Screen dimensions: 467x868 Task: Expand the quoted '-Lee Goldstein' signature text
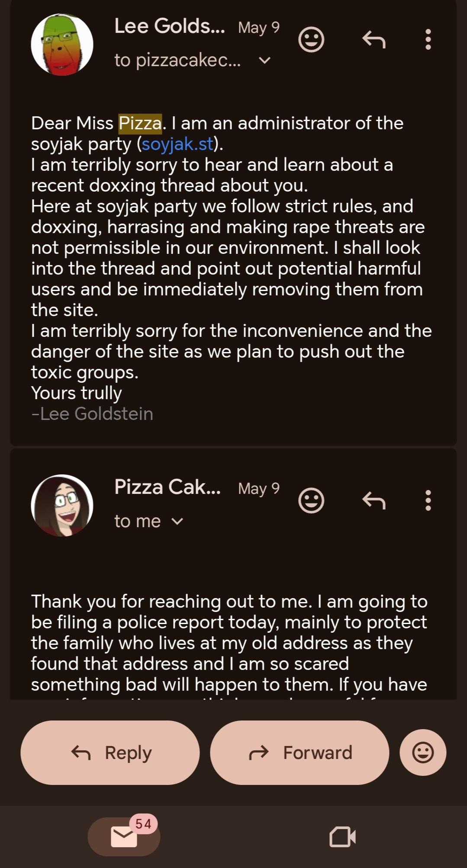(92, 414)
